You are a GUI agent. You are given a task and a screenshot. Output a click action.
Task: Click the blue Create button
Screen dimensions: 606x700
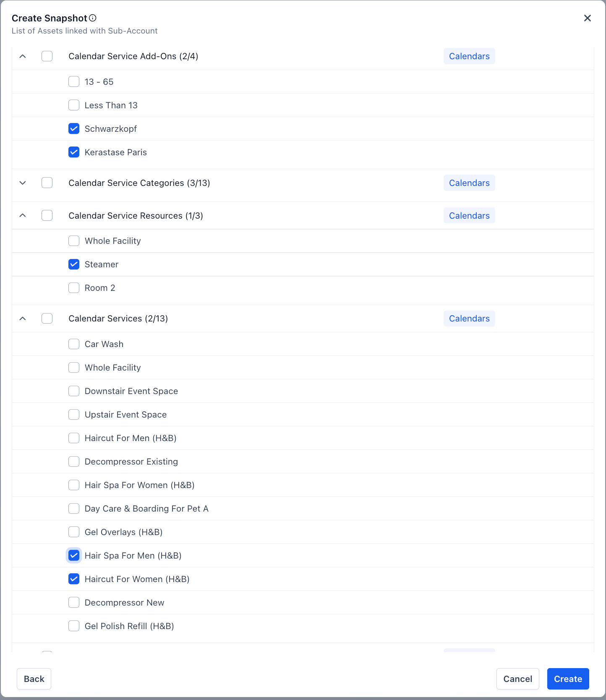(x=568, y=679)
